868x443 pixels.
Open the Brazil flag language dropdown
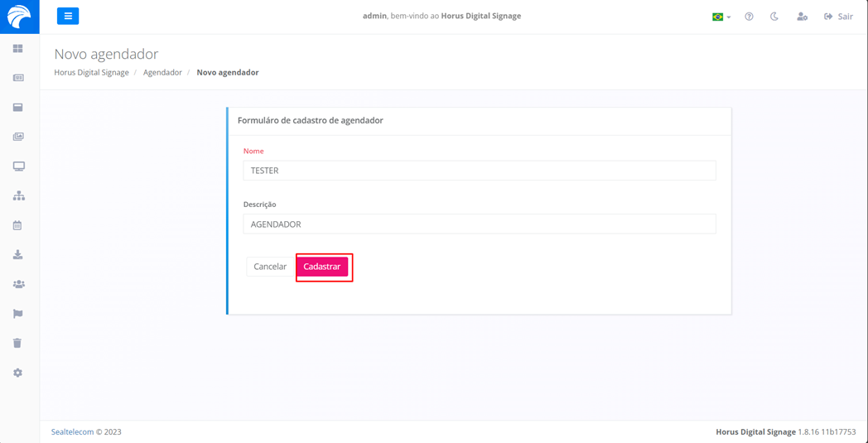pyautogui.click(x=721, y=17)
